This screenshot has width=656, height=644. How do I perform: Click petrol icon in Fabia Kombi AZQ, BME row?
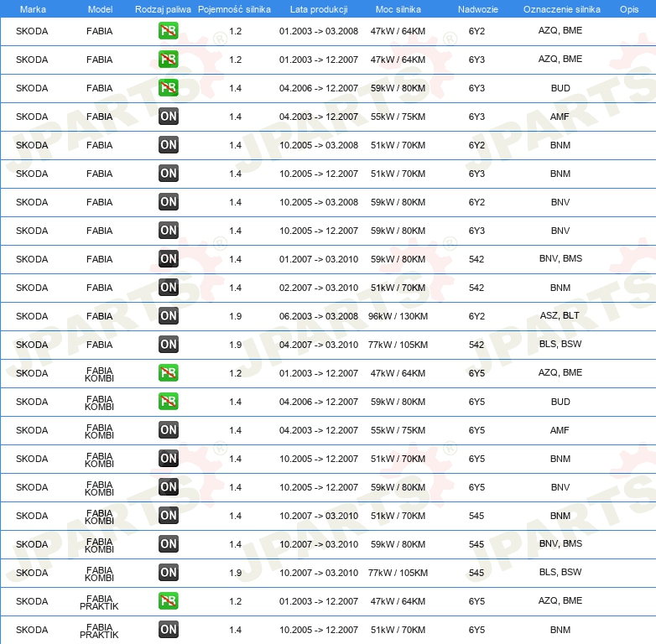[168, 372]
